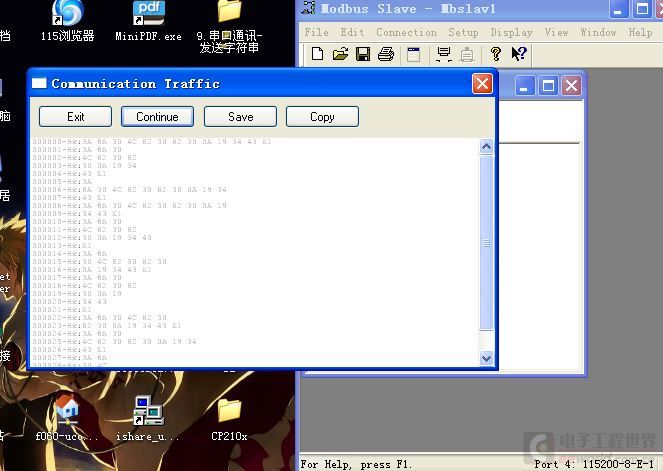The width and height of the screenshot is (663, 471).
Task: Click traffic log line 000025-Rx
Action: (x=115, y=342)
